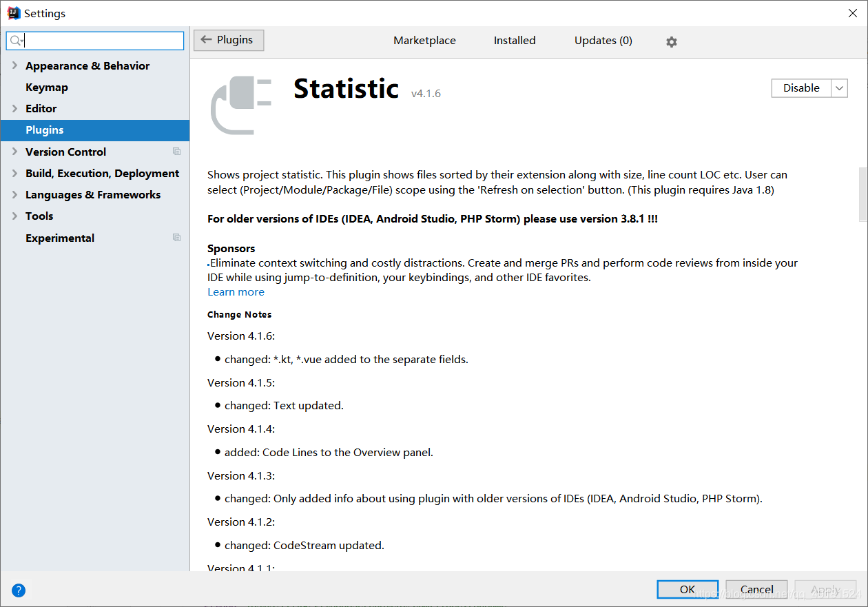Confirm settings with the OK button
Viewport: 868px width, 607px height.
pos(687,589)
